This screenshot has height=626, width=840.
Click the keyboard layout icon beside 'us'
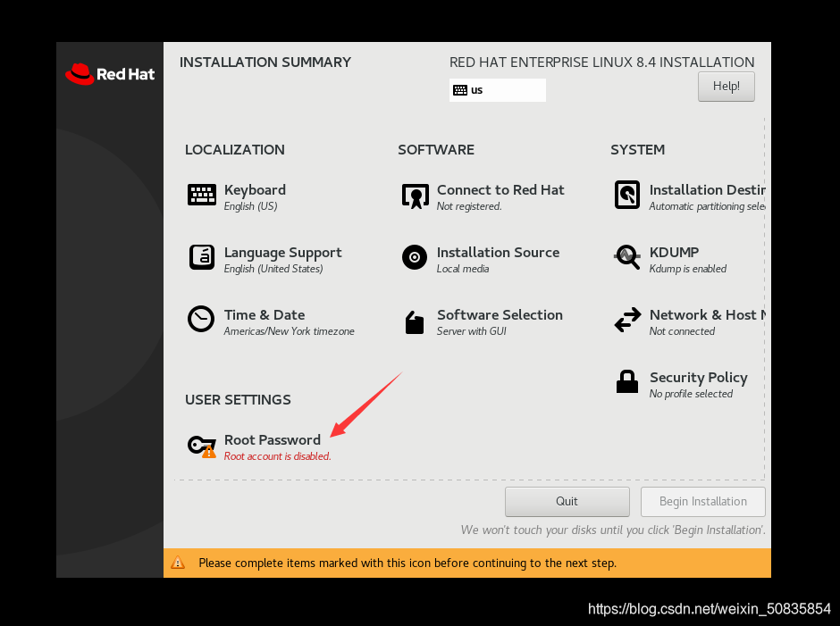pyautogui.click(x=460, y=90)
